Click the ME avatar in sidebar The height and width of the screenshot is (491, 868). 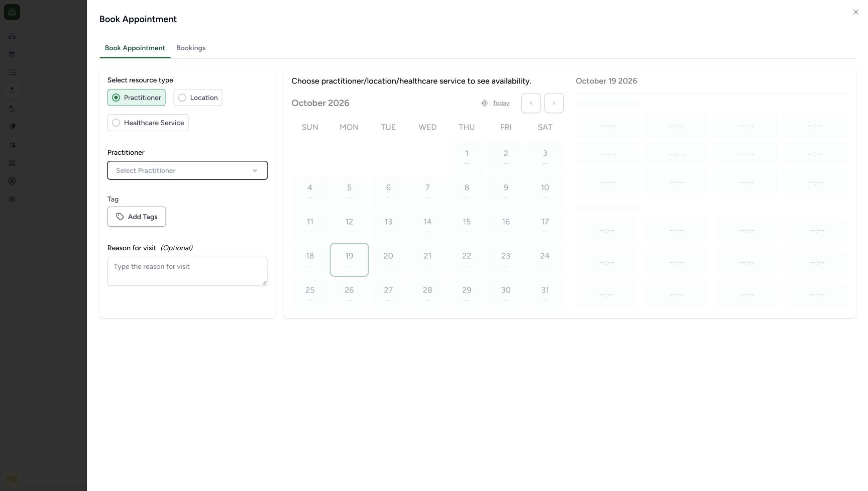12,479
